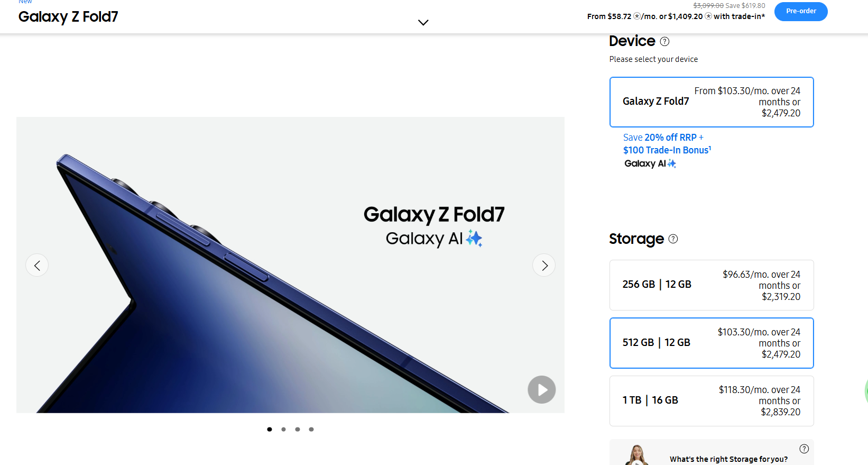Open "What's the right Storage for you?" guide
868x465 pixels.
coord(728,459)
